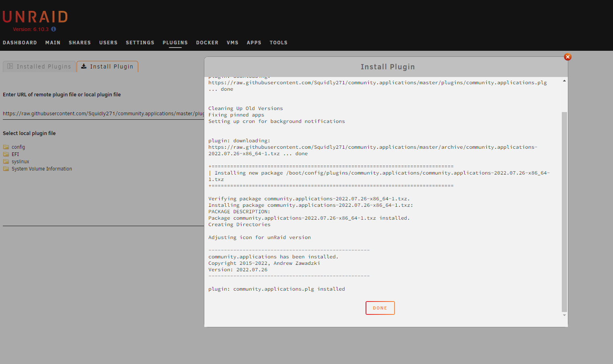Open the Docker page
This screenshot has width=613, height=364.
tap(207, 43)
